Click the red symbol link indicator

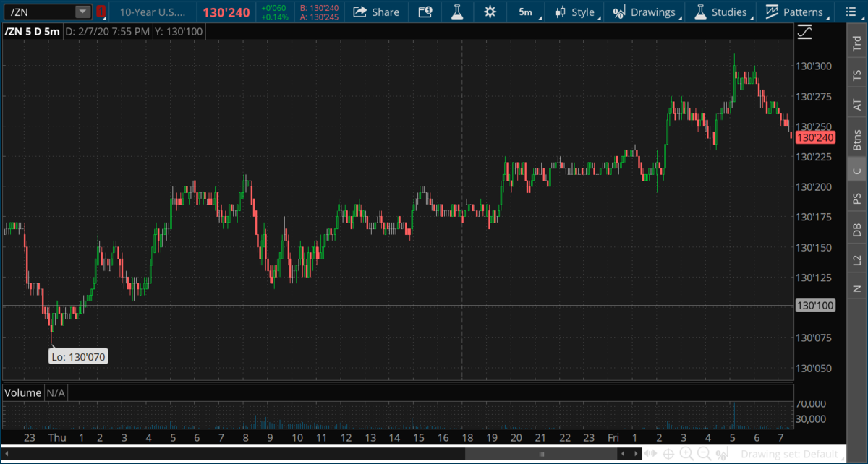pos(101,12)
